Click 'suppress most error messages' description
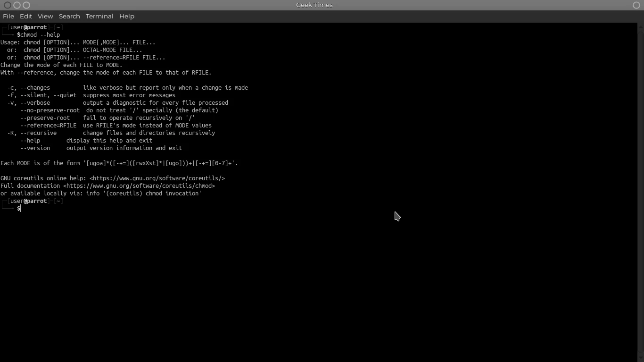The image size is (644, 362). click(x=129, y=95)
